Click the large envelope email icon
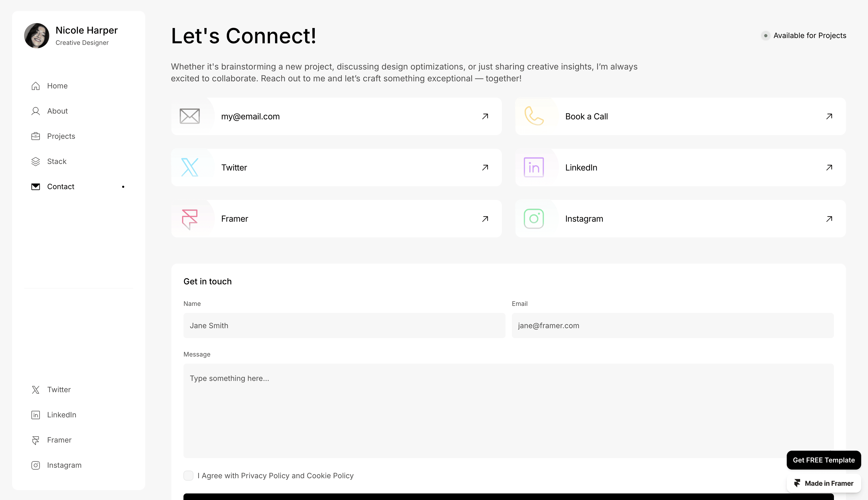 [x=190, y=116]
